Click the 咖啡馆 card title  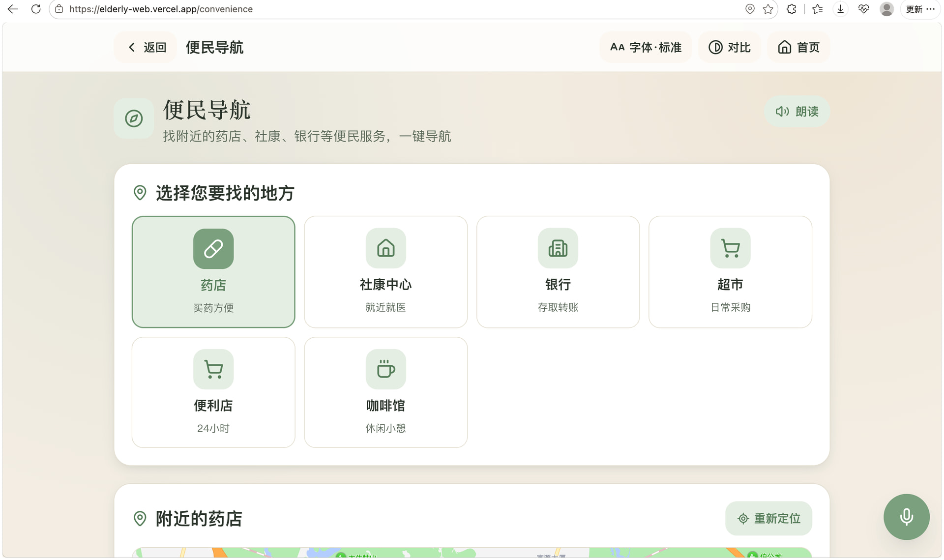pos(386,406)
